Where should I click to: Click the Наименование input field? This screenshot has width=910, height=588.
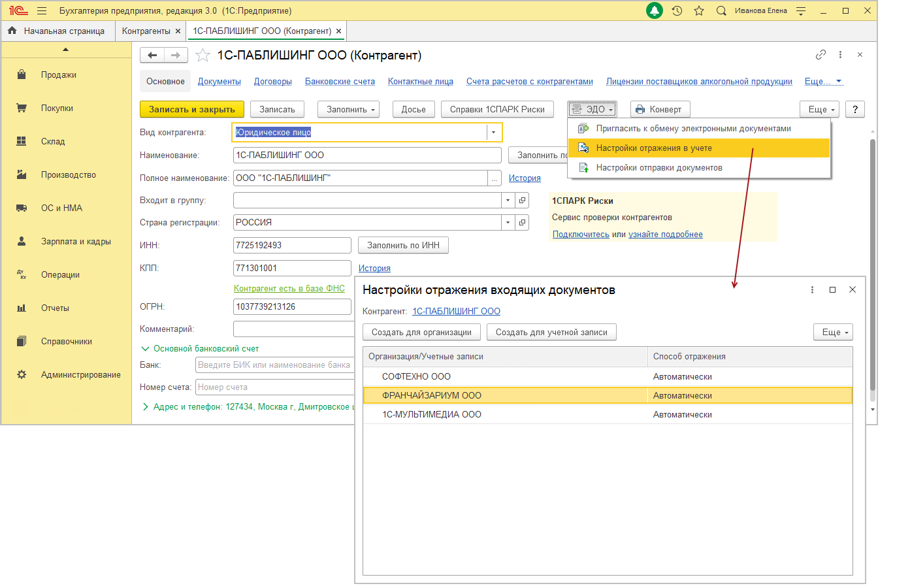pos(367,155)
